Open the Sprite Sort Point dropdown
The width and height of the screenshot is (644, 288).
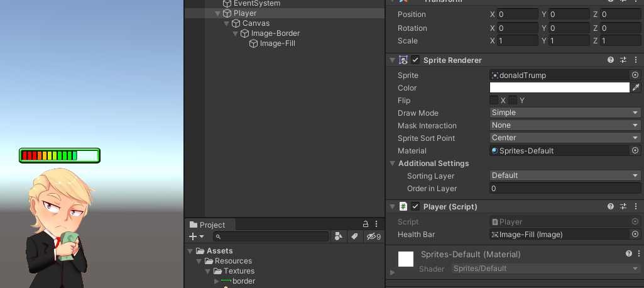[565, 138]
